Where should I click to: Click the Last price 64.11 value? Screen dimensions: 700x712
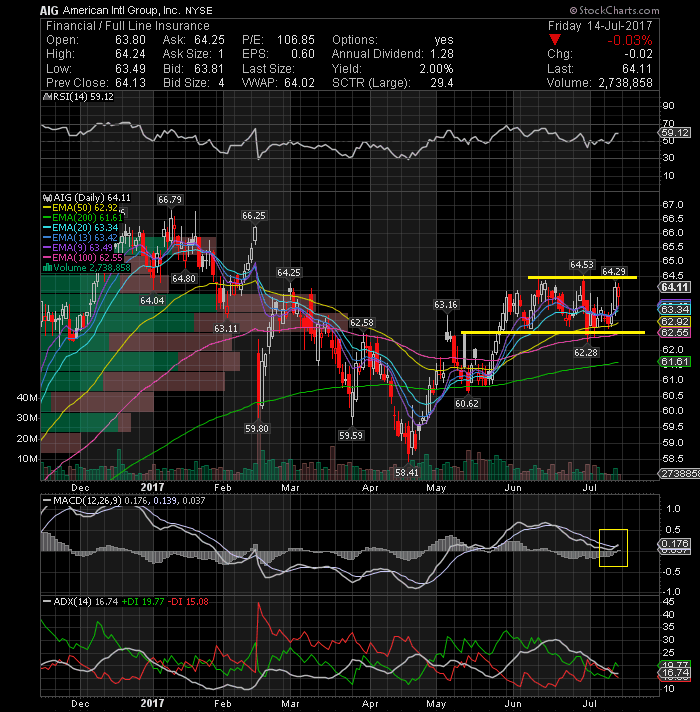(x=637, y=69)
